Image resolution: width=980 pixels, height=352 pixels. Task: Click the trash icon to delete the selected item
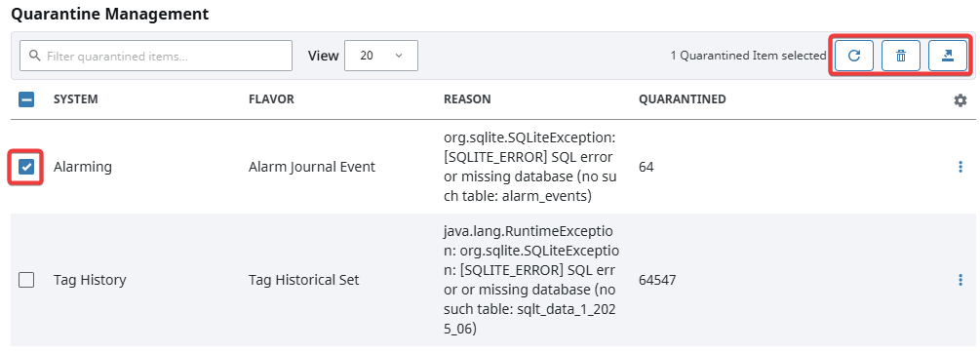pos(901,56)
